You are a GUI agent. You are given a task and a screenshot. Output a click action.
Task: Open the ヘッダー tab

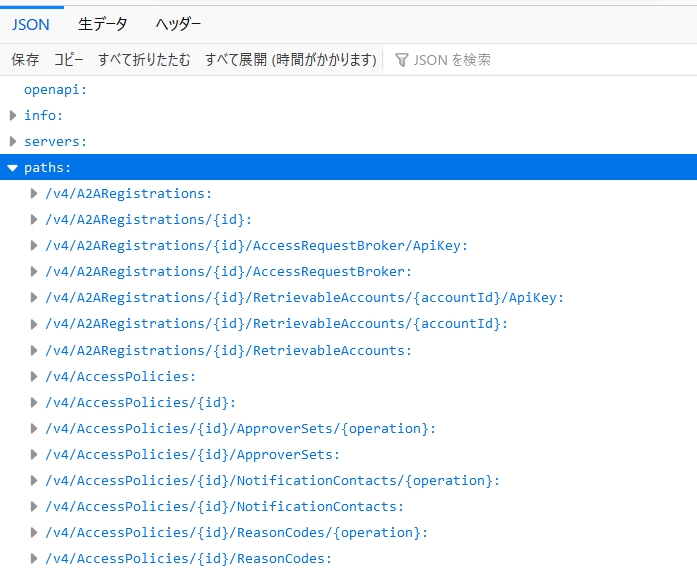pyautogui.click(x=178, y=24)
